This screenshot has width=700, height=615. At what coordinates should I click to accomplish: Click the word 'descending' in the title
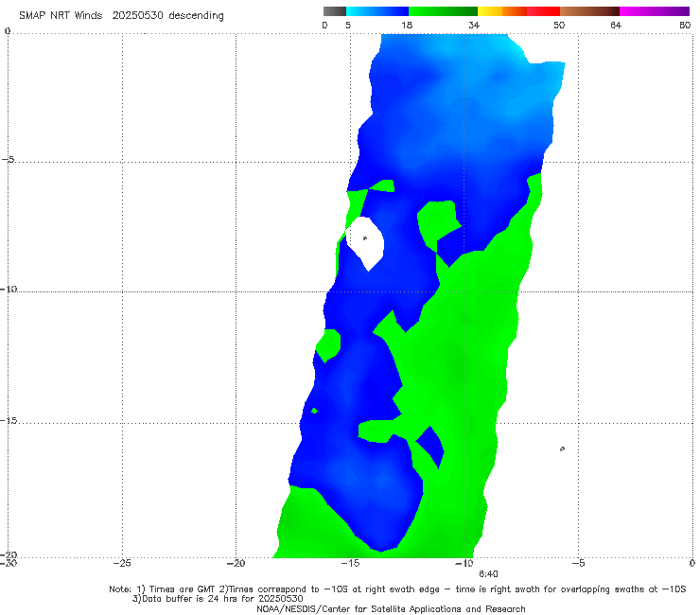(197, 16)
